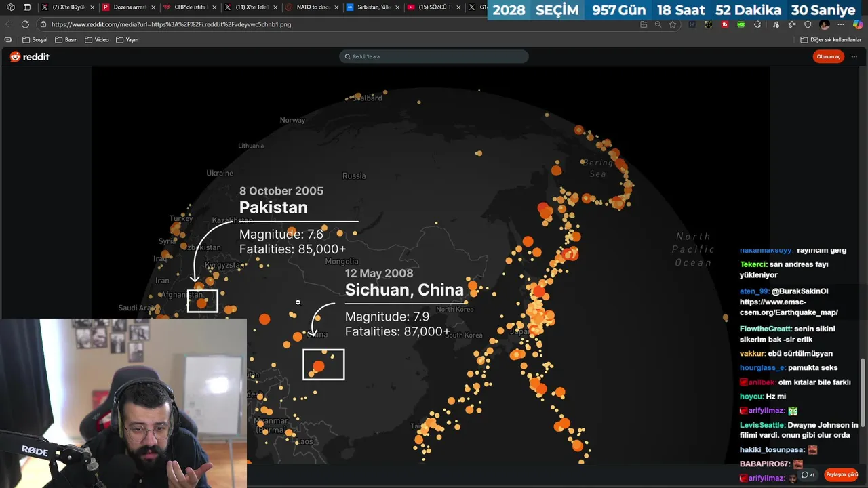Image resolution: width=868 pixels, height=488 pixels.
Task: Open the browser profile avatar
Action: point(825,24)
